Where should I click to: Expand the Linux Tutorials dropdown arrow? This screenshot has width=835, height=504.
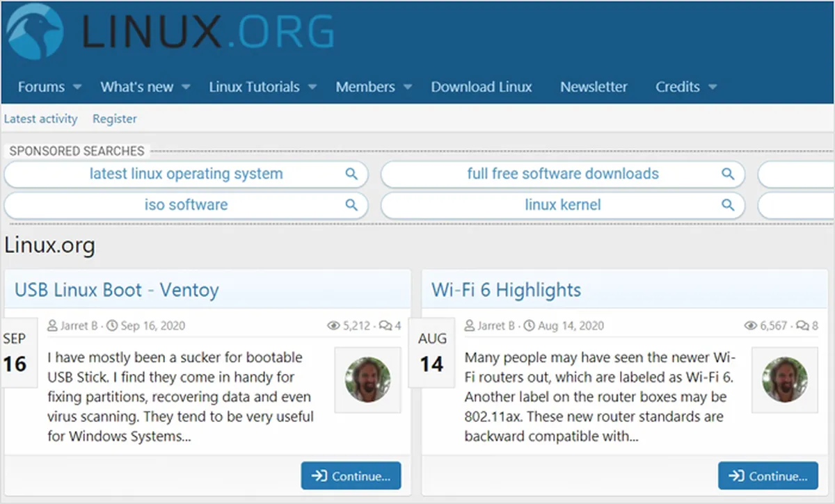coord(312,88)
